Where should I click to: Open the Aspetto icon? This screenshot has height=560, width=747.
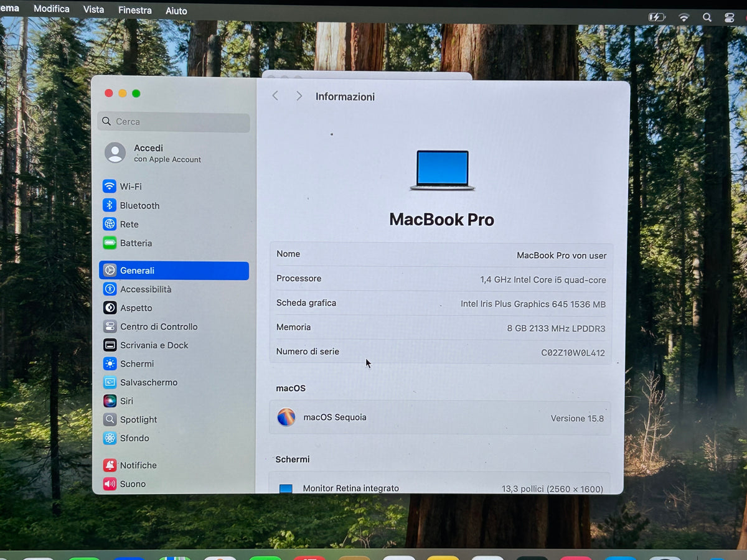[x=110, y=307]
